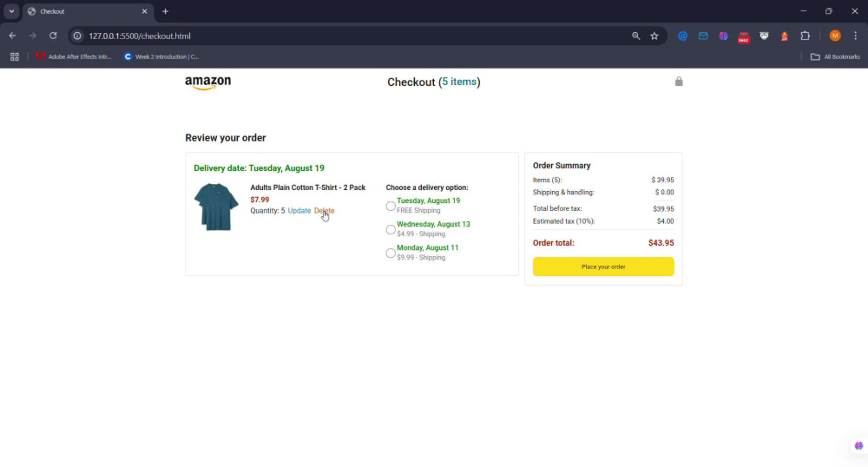Open the blue @ extension icon
Screen dimensions: 868x467
click(682, 36)
